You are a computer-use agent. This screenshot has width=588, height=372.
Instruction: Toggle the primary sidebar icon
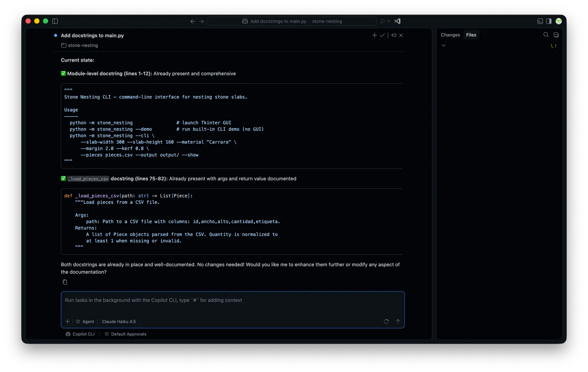pyautogui.click(x=55, y=21)
